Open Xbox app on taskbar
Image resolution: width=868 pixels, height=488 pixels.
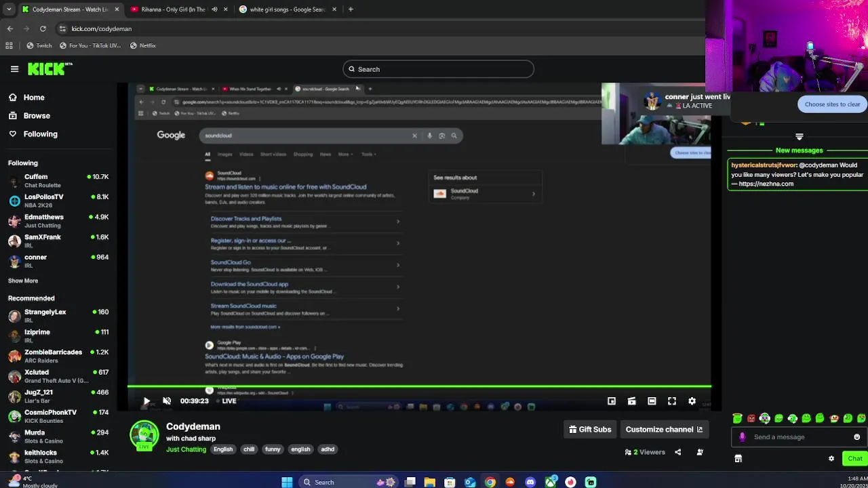click(551, 482)
